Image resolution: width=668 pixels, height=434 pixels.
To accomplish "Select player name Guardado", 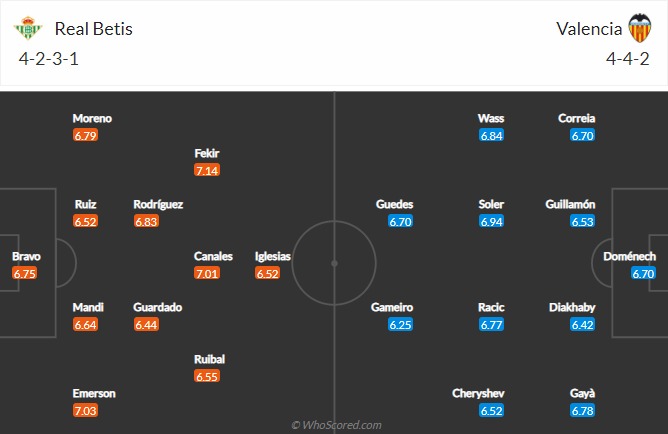I will coord(158,307).
